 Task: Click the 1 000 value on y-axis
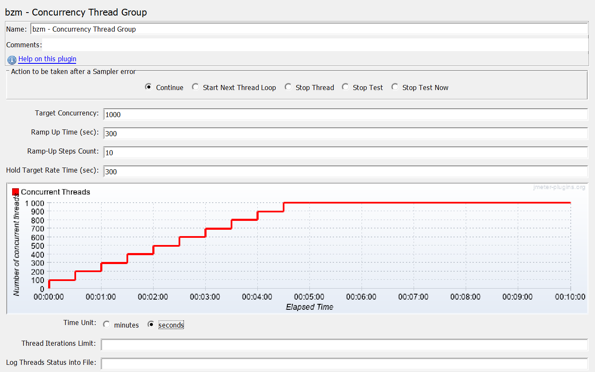(35, 203)
